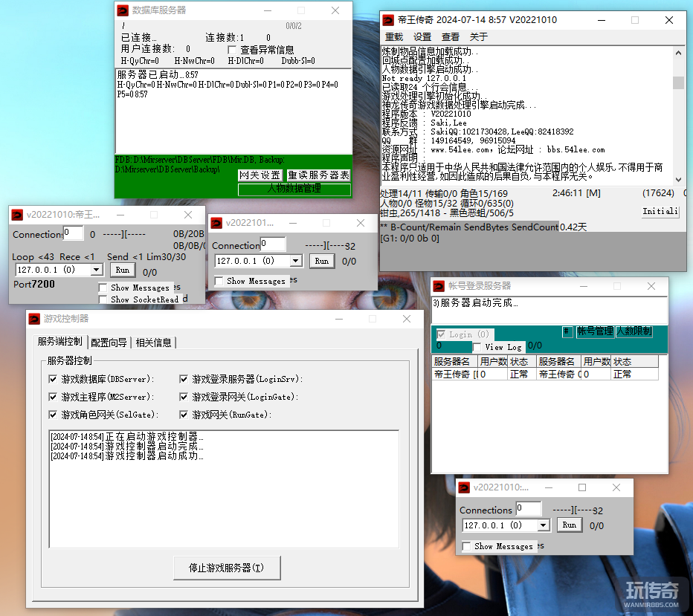Screen dimensions: 693x616
Task: Click the 帝王传奇 main window title icon
Action: point(388,20)
